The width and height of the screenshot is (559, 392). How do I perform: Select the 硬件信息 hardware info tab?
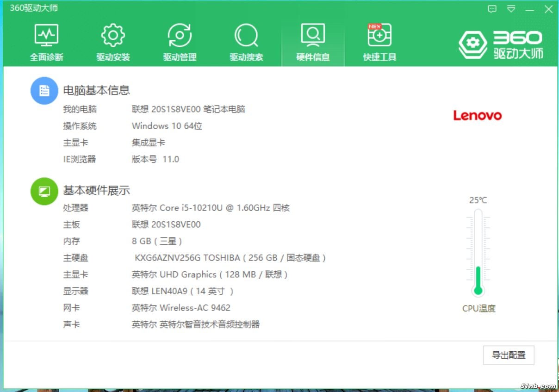313,43
